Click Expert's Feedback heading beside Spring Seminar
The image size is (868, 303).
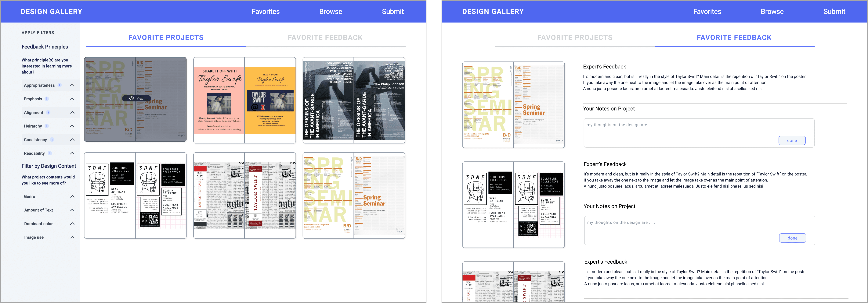[605, 67]
